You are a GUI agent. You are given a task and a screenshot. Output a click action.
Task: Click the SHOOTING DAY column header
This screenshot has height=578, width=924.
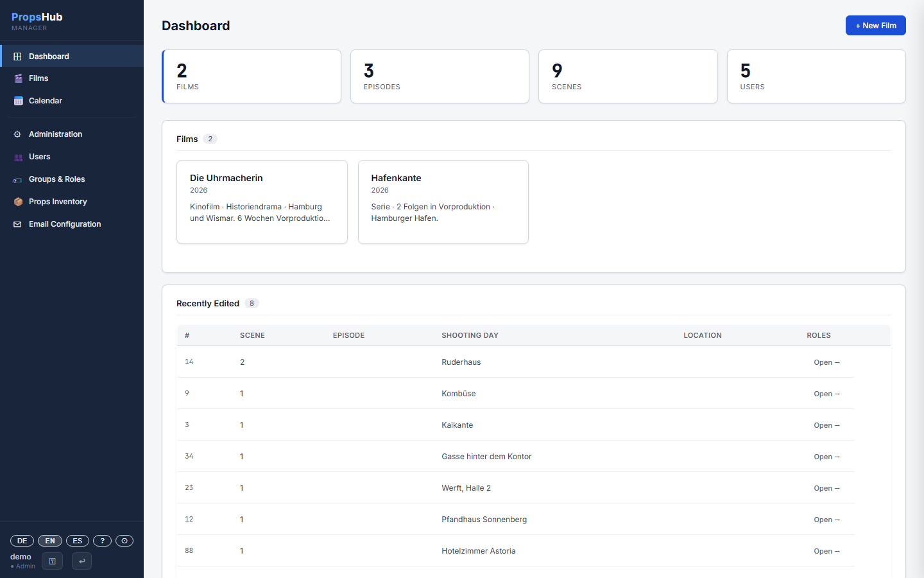point(470,335)
